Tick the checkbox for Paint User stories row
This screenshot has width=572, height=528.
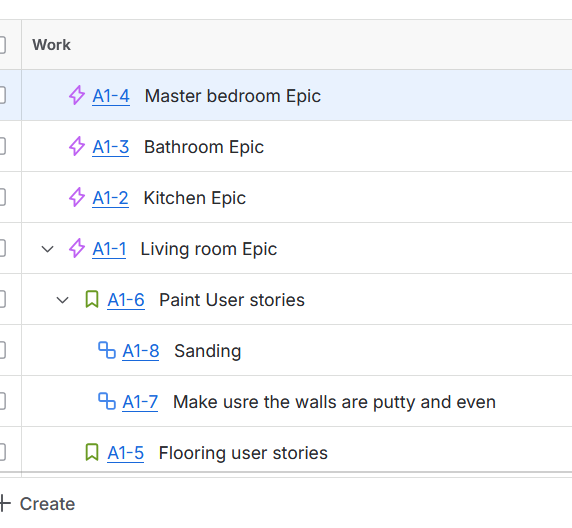pyautogui.click(x=2, y=300)
